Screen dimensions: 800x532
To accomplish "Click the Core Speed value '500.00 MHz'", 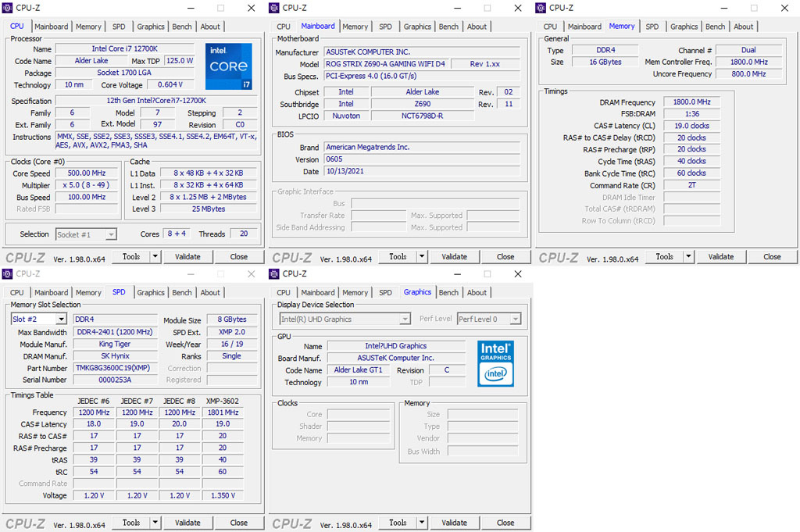I will [x=87, y=173].
